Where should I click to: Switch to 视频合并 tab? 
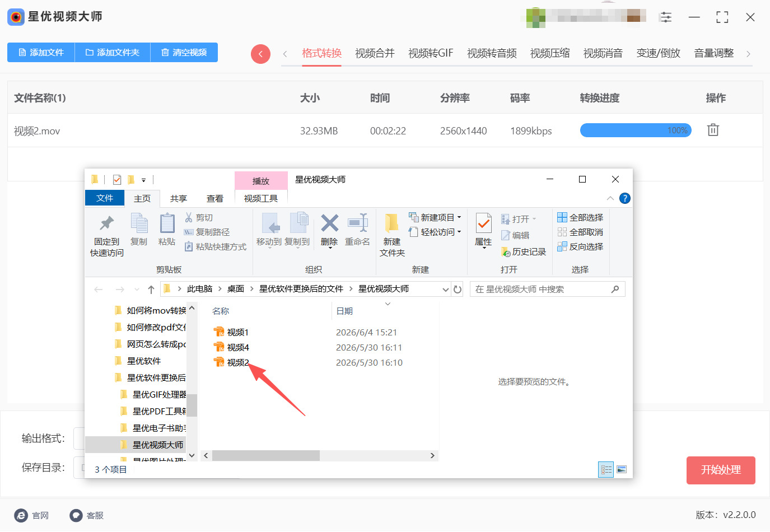375,53
